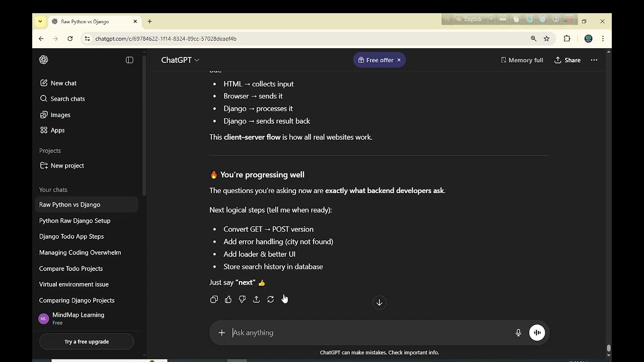Click "Add loader & better UI" bullet
The height and width of the screenshot is (362, 644).
pos(259,254)
